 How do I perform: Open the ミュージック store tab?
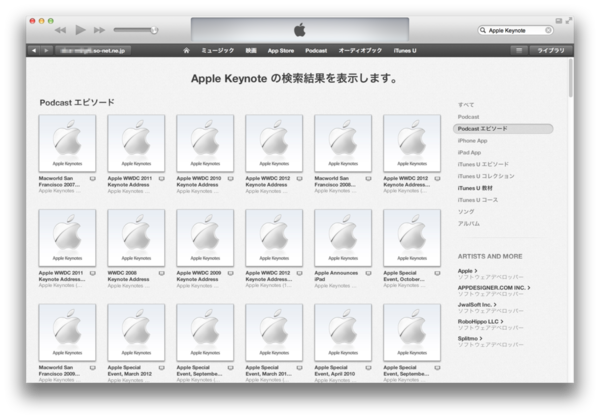point(218,51)
